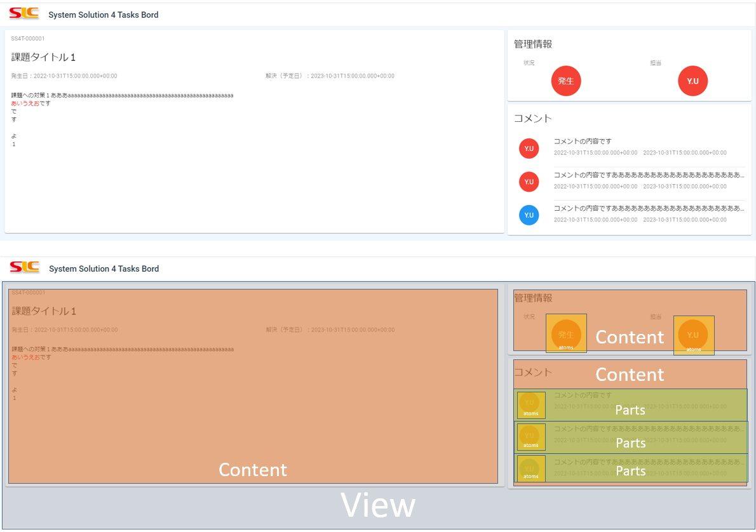The height and width of the screenshot is (532, 756).
Task: Click the truncated comment text beside the blue avatar, unannotated list
Action: (649, 208)
